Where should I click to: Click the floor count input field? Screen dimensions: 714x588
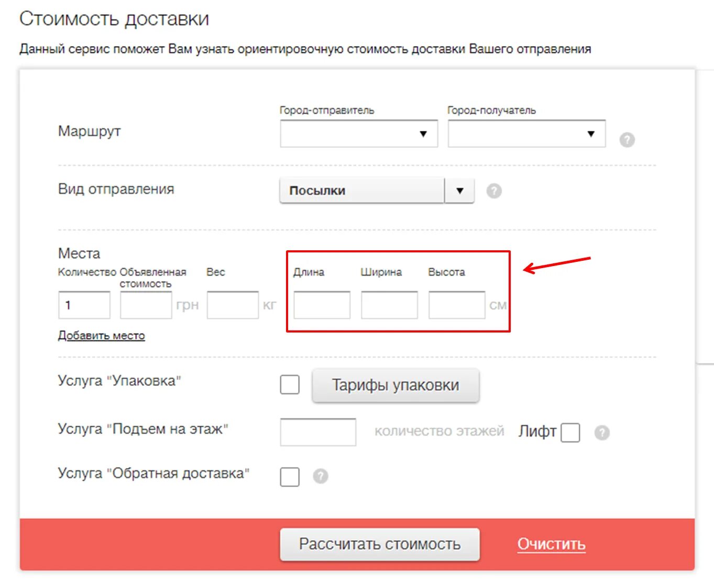(x=318, y=432)
